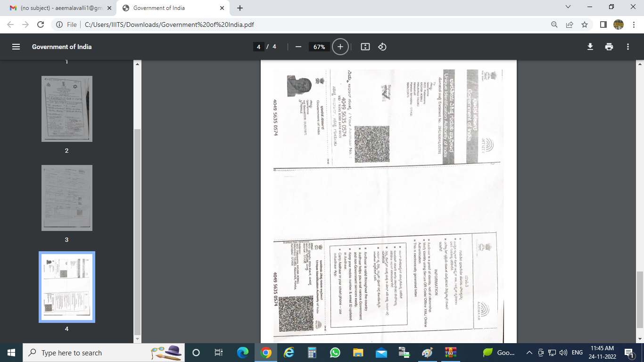This screenshot has width=644, height=362.
Task: Open Chrome's zoom magnifier in address bar
Action: click(x=554, y=25)
